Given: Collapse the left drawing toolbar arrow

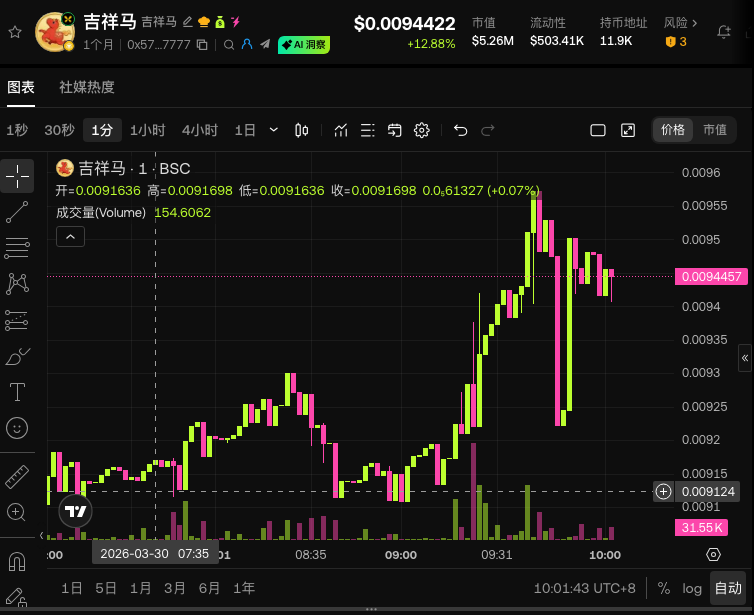Looking at the screenshot, I should click(x=41, y=535).
